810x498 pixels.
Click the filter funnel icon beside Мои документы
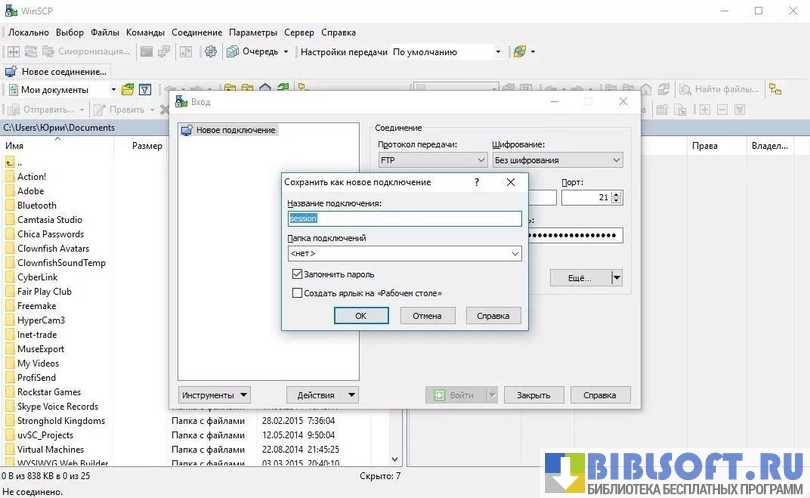coord(144,90)
